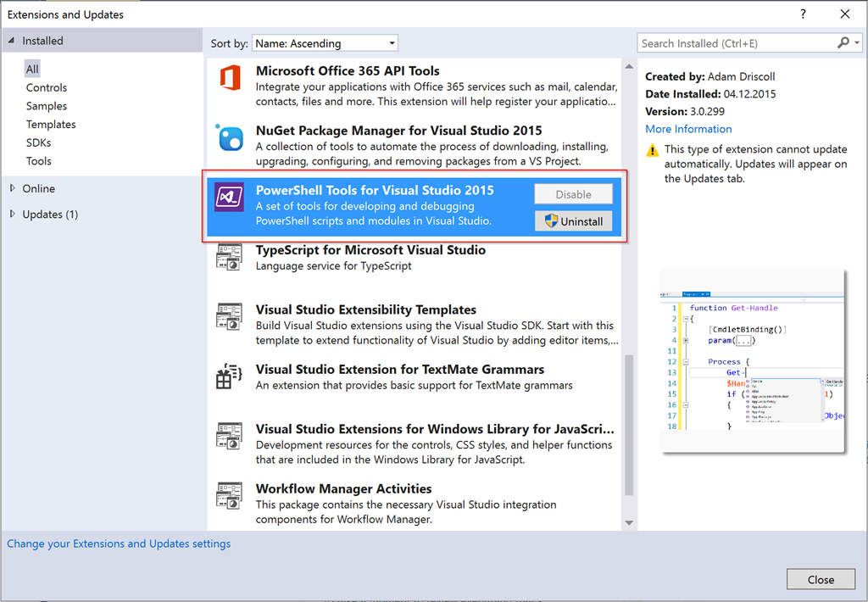Click the Workflow Manager Activities icon
The height and width of the screenshot is (602, 868).
click(x=230, y=495)
